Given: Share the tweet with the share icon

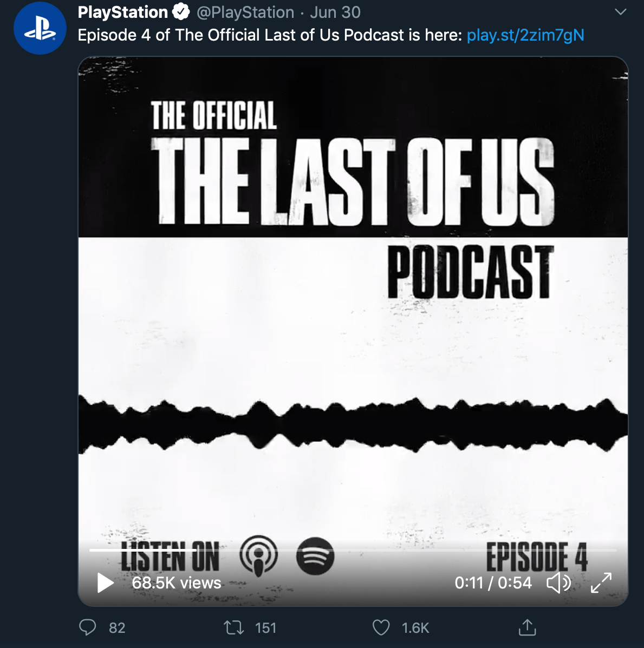Looking at the screenshot, I should [x=527, y=627].
